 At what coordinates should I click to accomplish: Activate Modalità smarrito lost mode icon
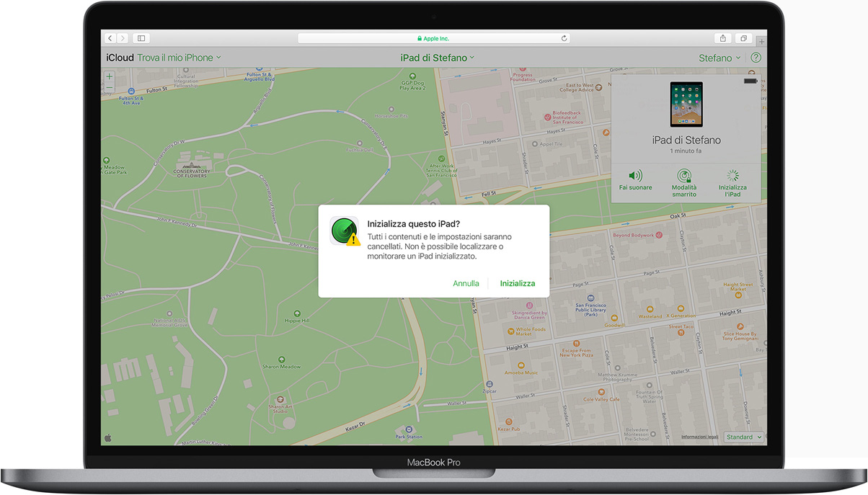tap(684, 176)
